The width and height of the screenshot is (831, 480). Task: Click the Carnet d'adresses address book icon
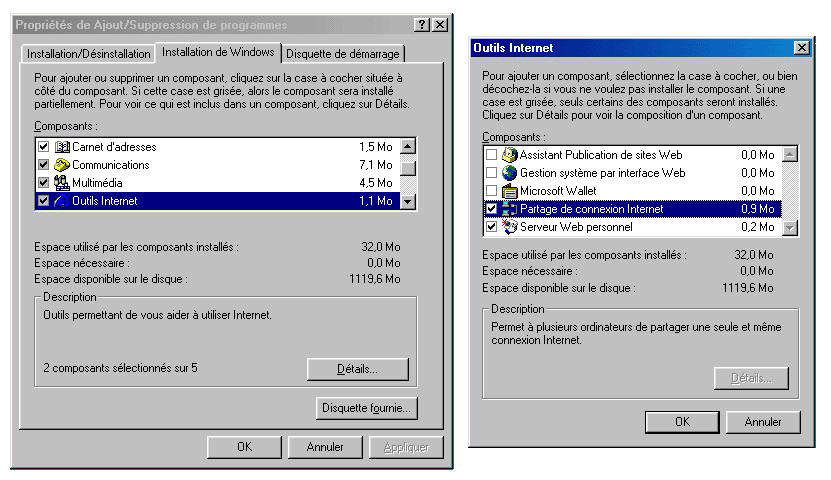pyautogui.click(x=62, y=147)
